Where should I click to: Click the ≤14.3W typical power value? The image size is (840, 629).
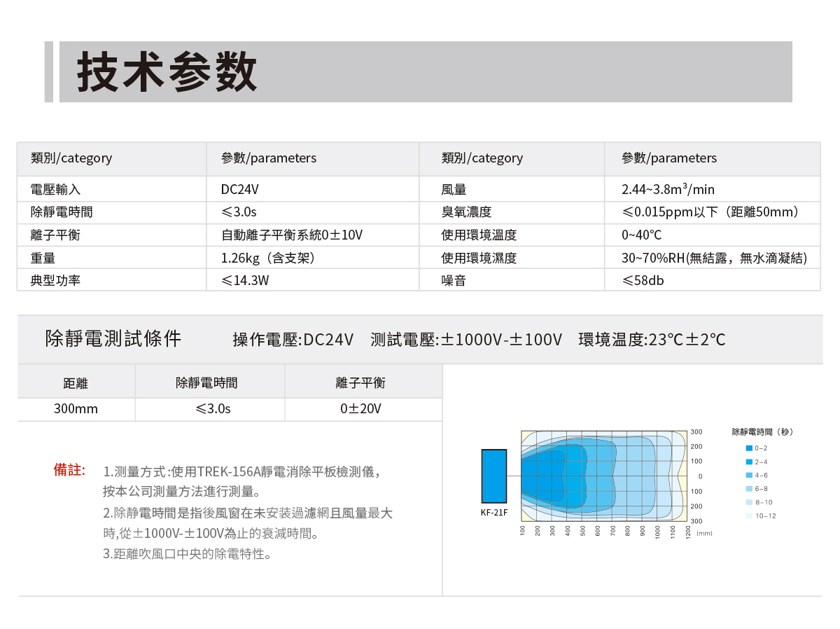pos(245,281)
